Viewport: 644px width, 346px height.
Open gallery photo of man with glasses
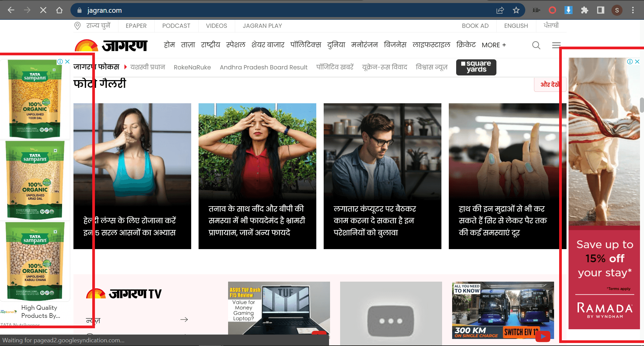pos(382,176)
